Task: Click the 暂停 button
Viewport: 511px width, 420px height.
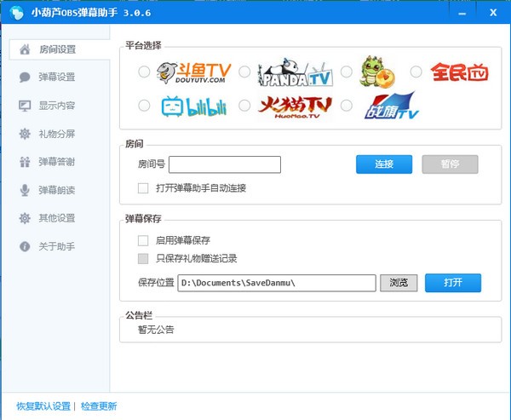Action: pyautogui.click(x=450, y=164)
